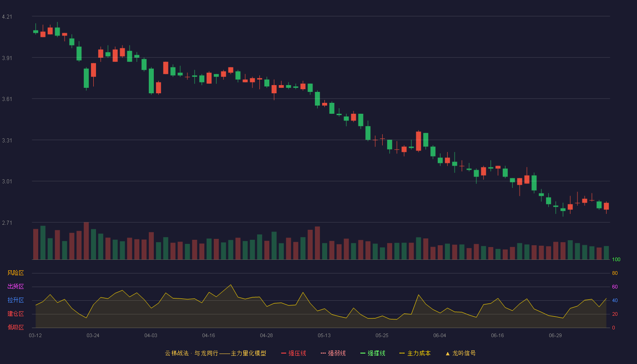Click the 龙吟信号 triangle legend icon
Screen dimensions: 637x364
click(x=447, y=353)
